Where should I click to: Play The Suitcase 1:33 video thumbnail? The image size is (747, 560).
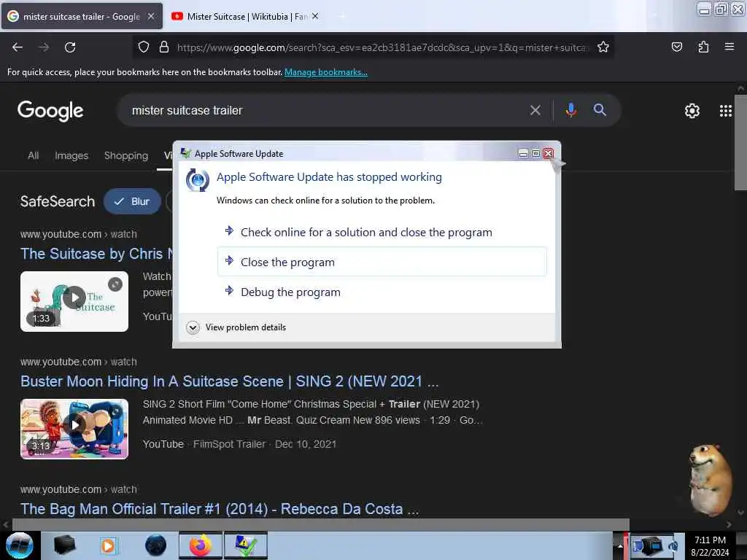coord(74,301)
